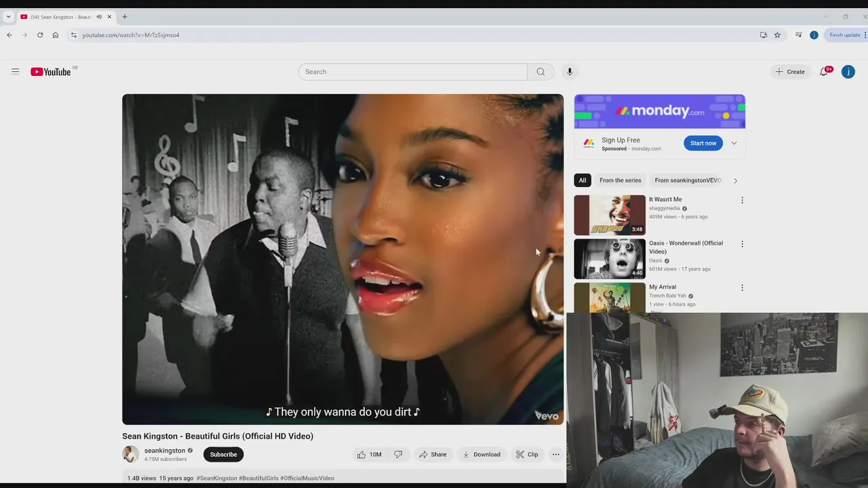Mute the tab via speaker icon
This screenshot has width=868, height=488.
click(x=99, y=17)
